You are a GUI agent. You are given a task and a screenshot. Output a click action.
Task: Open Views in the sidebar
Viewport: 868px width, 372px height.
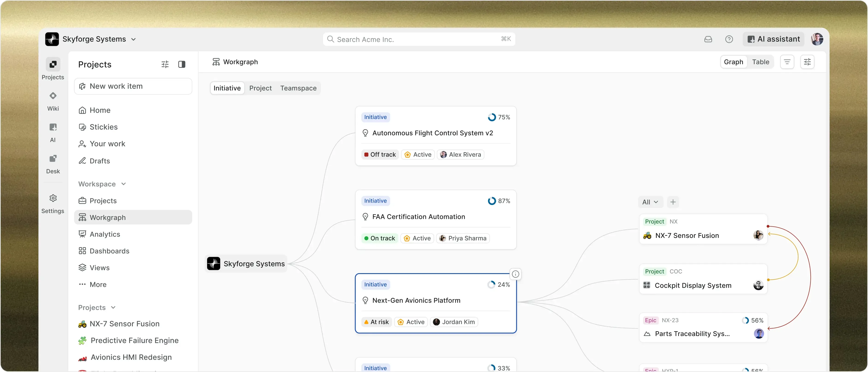point(133,268)
